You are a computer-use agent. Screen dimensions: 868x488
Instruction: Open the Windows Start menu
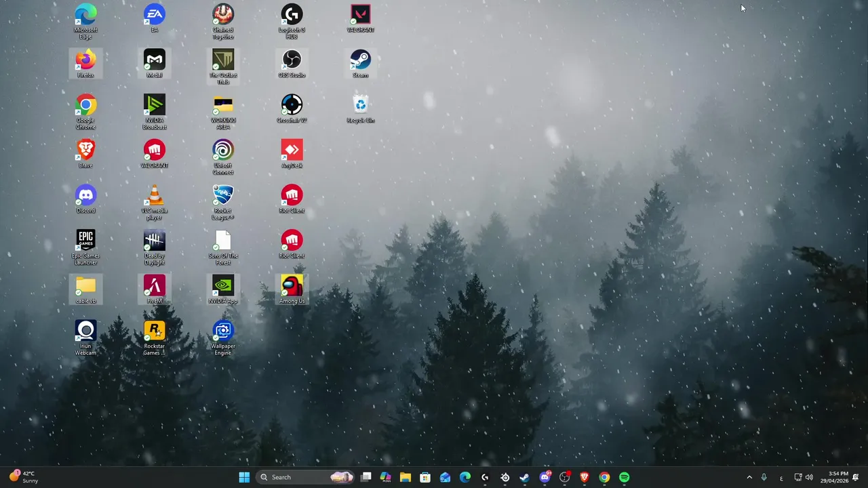coord(244,477)
